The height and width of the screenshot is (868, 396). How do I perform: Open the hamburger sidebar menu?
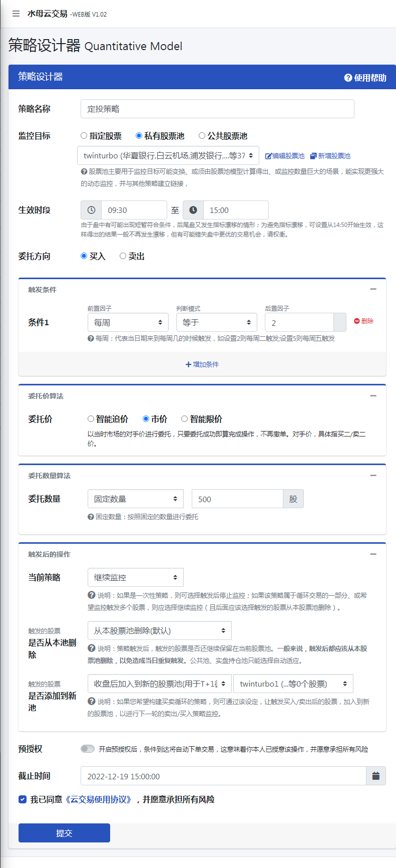pos(16,14)
